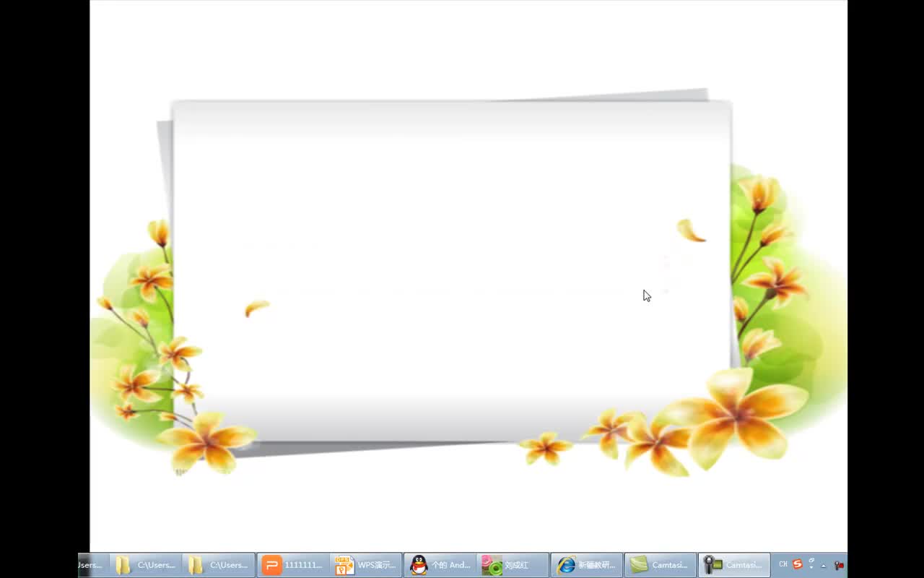Open the Camtasia taskbar button with the green icon
Viewport: 924px width, 578px height.
[661, 565]
